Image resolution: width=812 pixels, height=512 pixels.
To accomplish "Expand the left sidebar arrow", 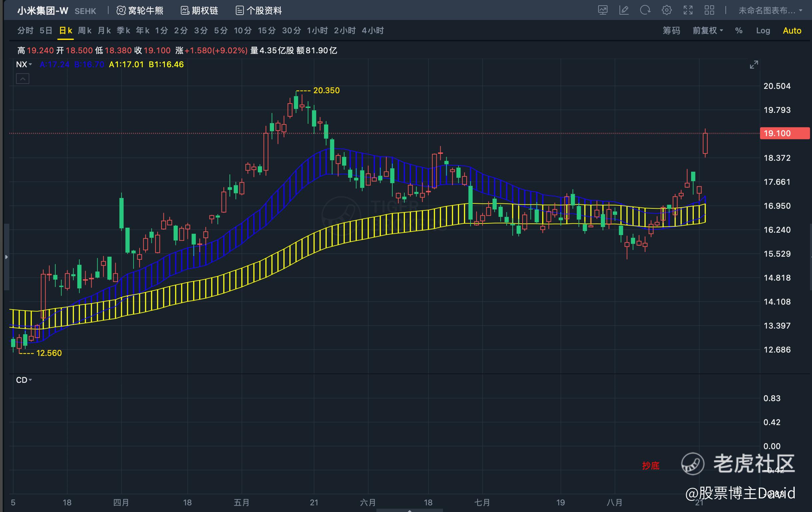I will point(6,257).
